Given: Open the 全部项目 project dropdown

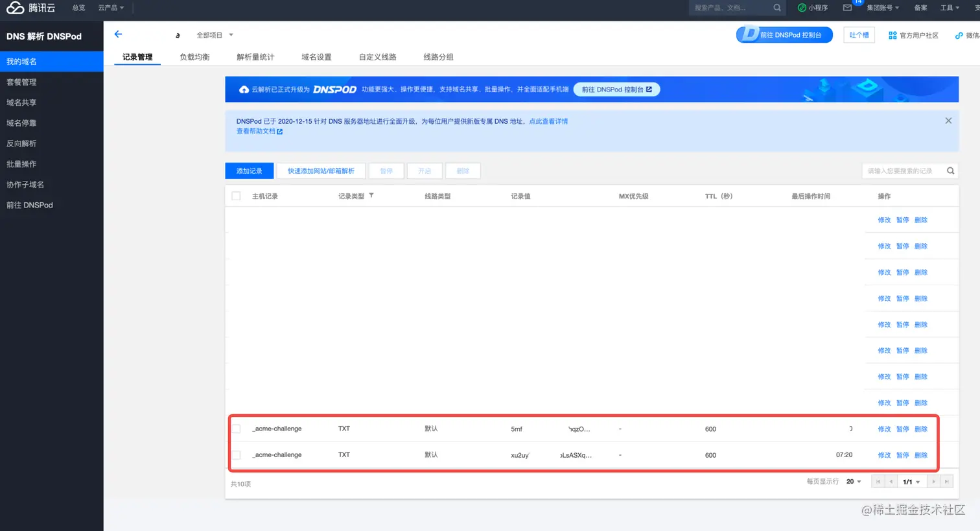Looking at the screenshot, I should (x=215, y=35).
